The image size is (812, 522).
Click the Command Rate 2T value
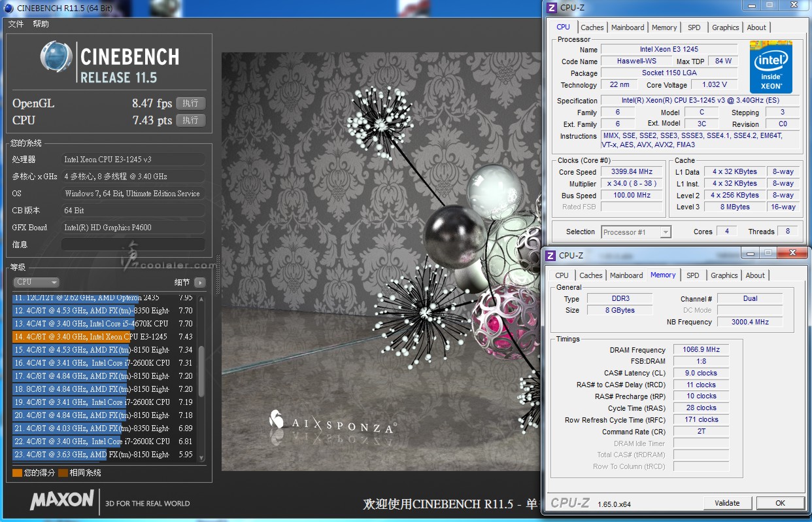point(700,432)
